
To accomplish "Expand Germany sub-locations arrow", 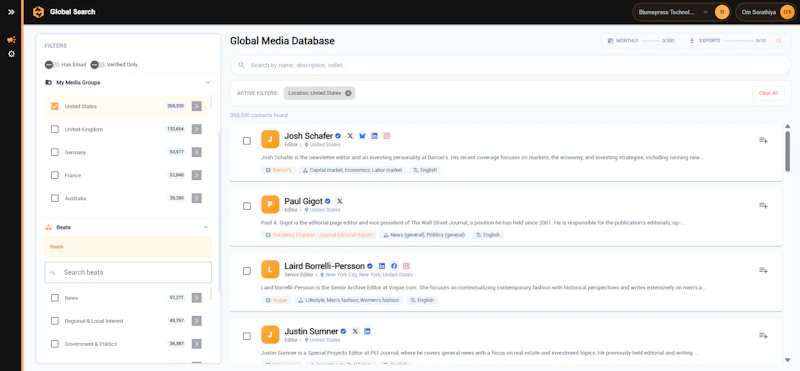I will pyautogui.click(x=196, y=152).
